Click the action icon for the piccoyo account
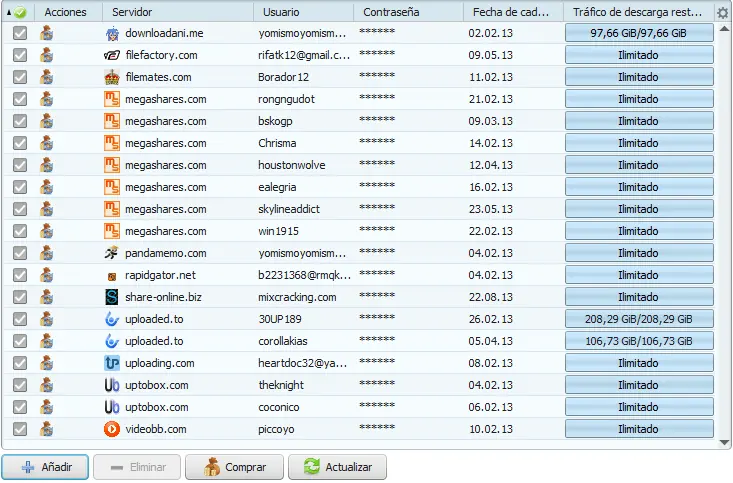This screenshot has width=733, height=483. 46,429
